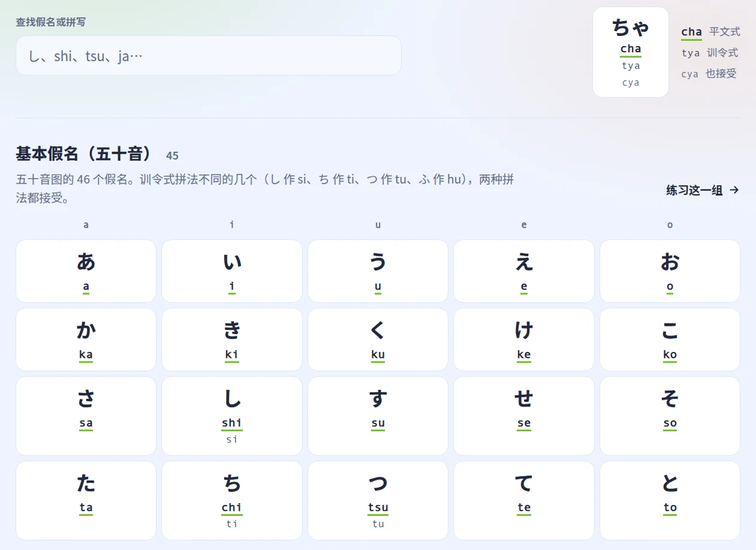The width and height of the screenshot is (756, 550).
Task: Pick the ち (chi) card
Action: (232, 500)
